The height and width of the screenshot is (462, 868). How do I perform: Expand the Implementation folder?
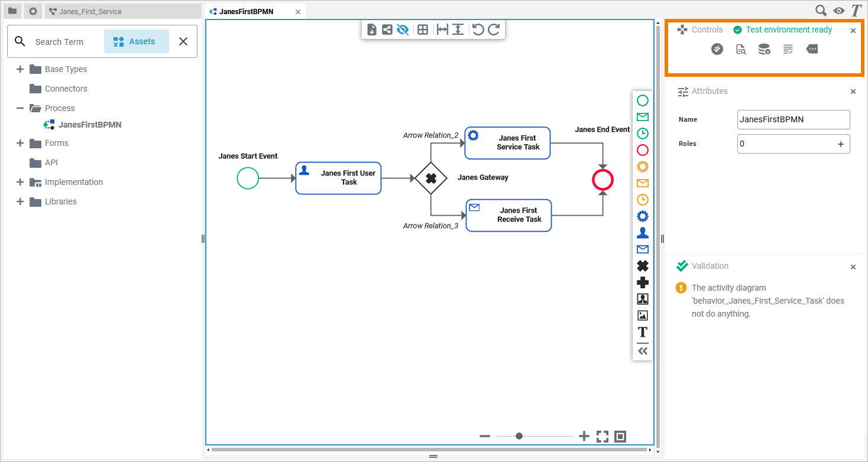coord(20,182)
